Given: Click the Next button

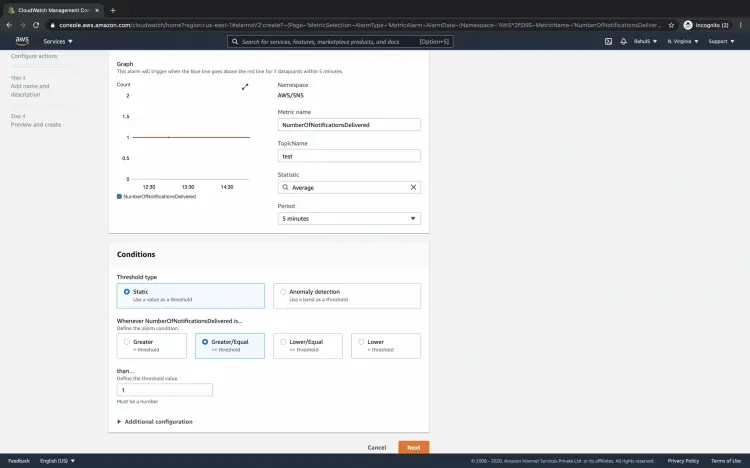Looking at the screenshot, I should click(414, 447).
